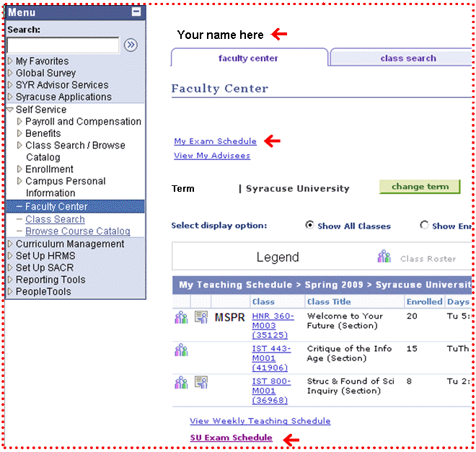
Task: Open View Weekly Teaching Schedule link
Action: pos(260,421)
